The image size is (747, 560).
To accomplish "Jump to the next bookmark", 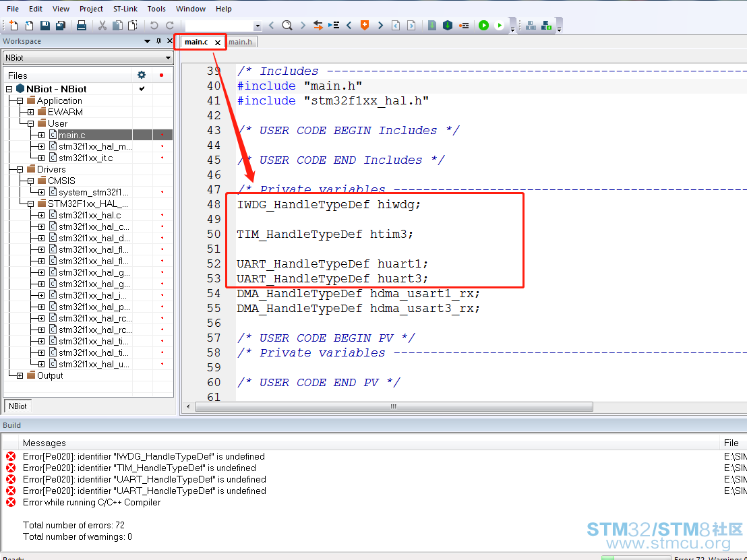I will click(380, 25).
